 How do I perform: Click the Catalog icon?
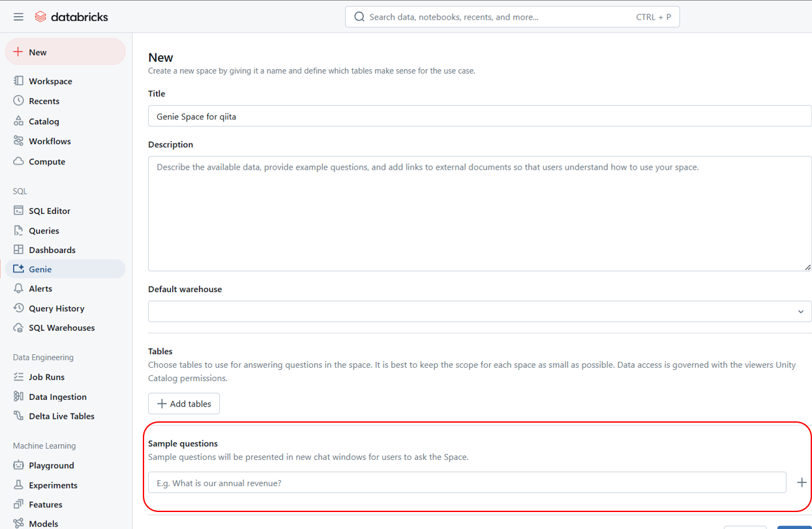coord(18,121)
